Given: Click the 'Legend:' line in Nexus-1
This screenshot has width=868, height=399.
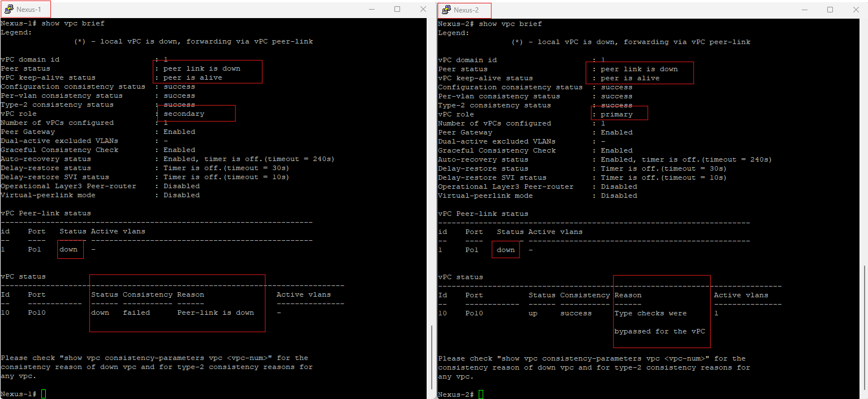Looking at the screenshot, I should (16, 32).
